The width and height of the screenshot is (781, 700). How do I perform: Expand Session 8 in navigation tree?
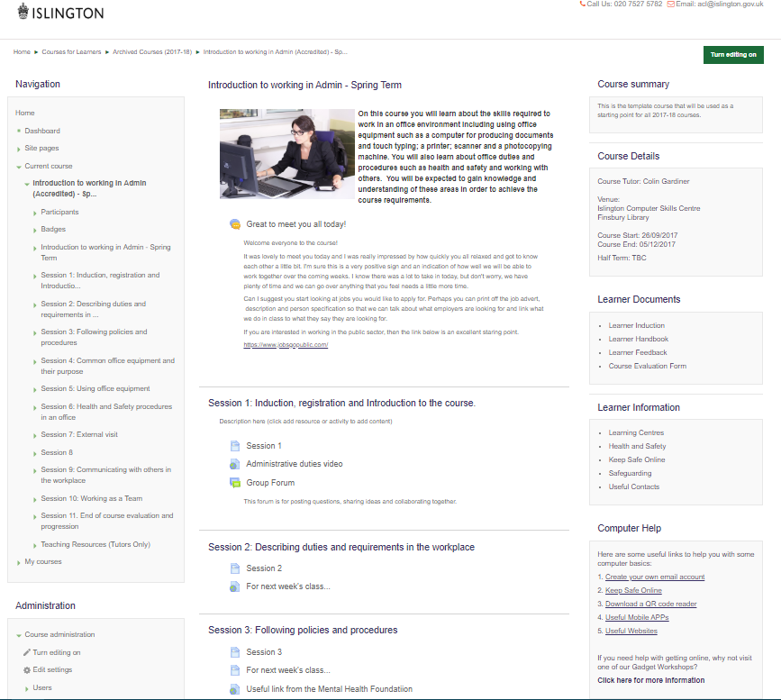point(35,453)
